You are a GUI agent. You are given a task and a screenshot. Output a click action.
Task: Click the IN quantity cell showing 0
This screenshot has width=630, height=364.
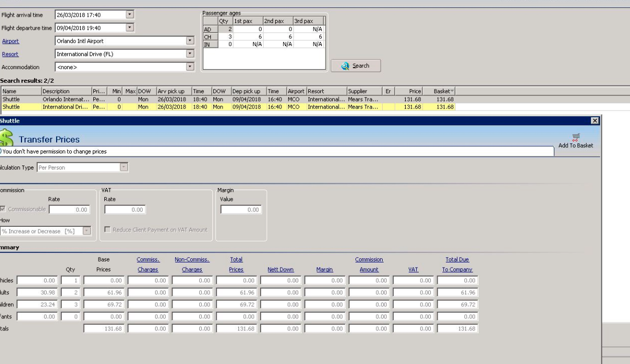point(225,44)
